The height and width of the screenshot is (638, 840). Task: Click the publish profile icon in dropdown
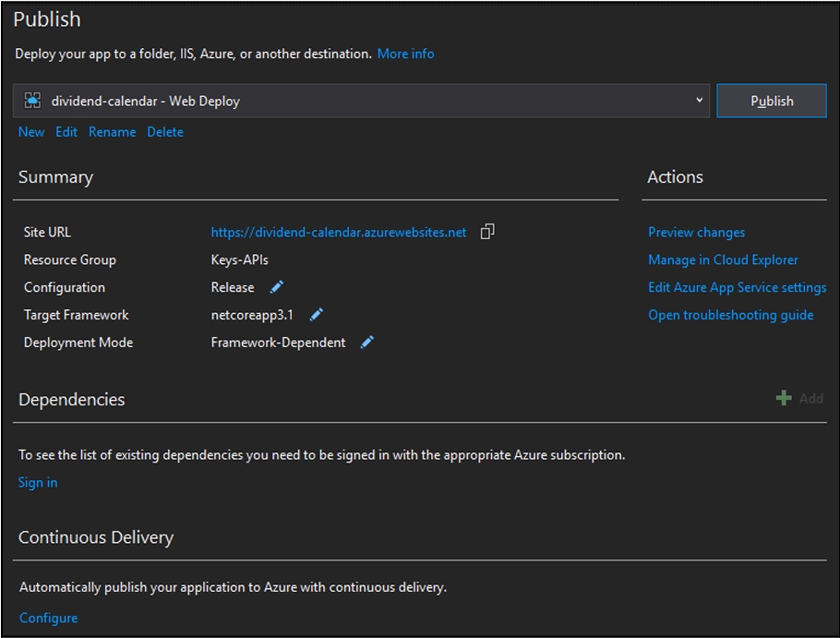[x=33, y=101]
